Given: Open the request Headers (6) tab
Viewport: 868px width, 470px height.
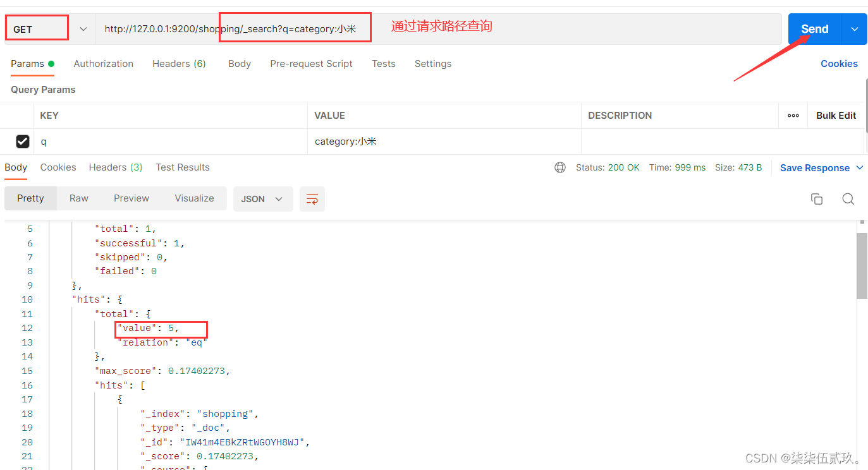Looking at the screenshot, I should tap(179, 64).
